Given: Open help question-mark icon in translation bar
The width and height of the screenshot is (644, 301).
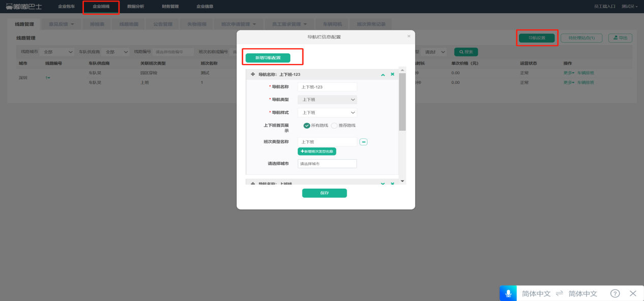Looking at the screenshot, I should click(x=615, y=293).
